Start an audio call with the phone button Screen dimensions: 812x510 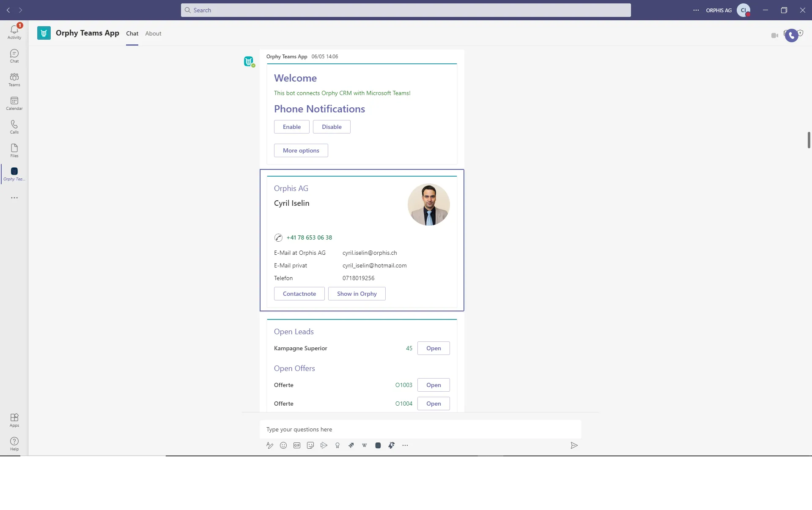point(791,35)
